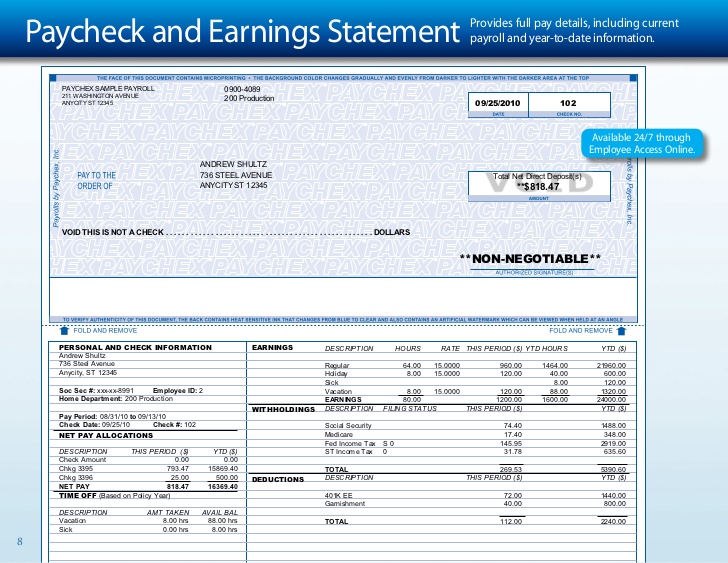
Task: Click the 'YTD HOURS' column header
Action: pos(546,349)
